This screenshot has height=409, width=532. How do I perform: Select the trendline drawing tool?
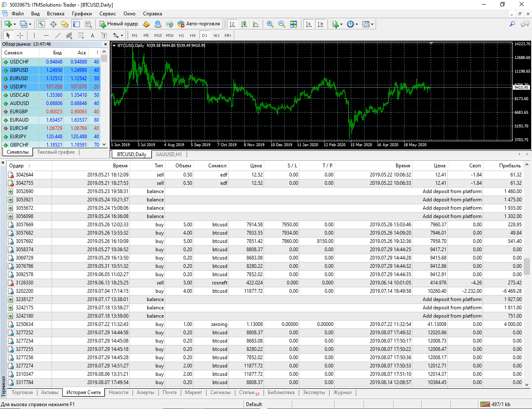58,35
